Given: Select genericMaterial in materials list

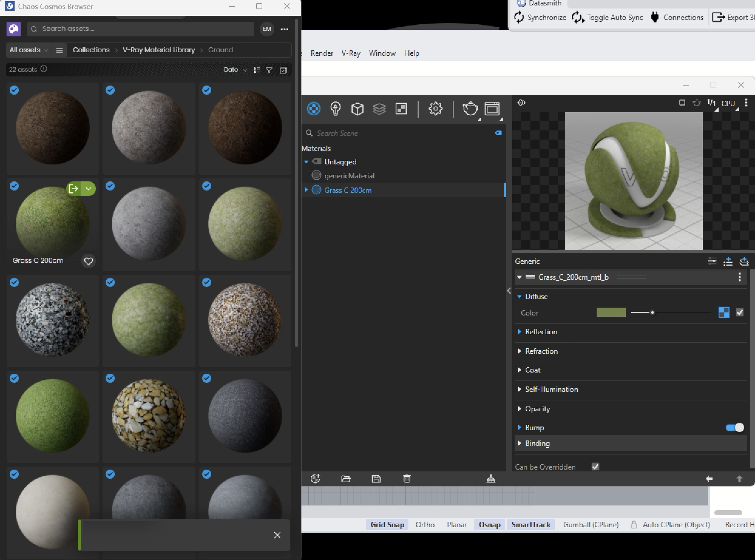Looking at the screenshot, I should (349, 176).
